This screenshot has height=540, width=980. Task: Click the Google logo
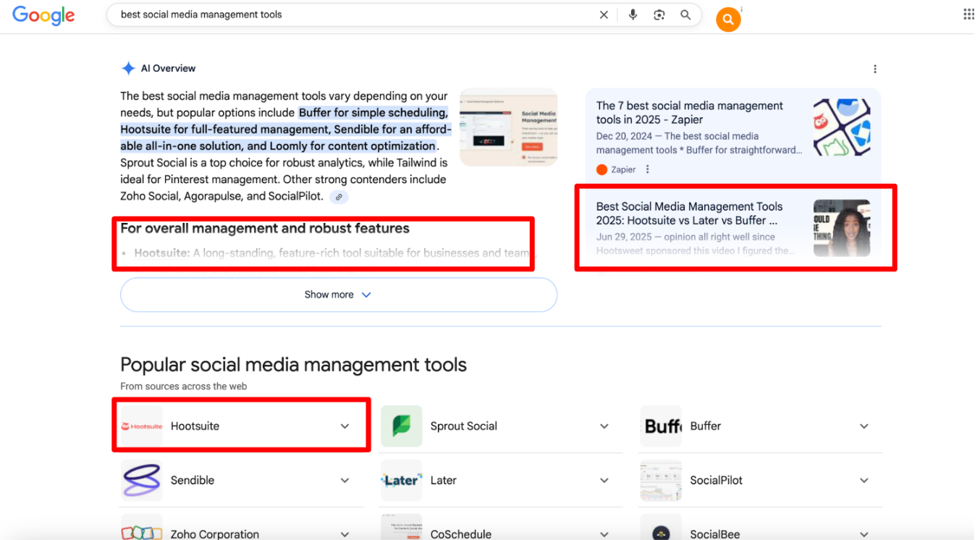(x=43, y=15)
